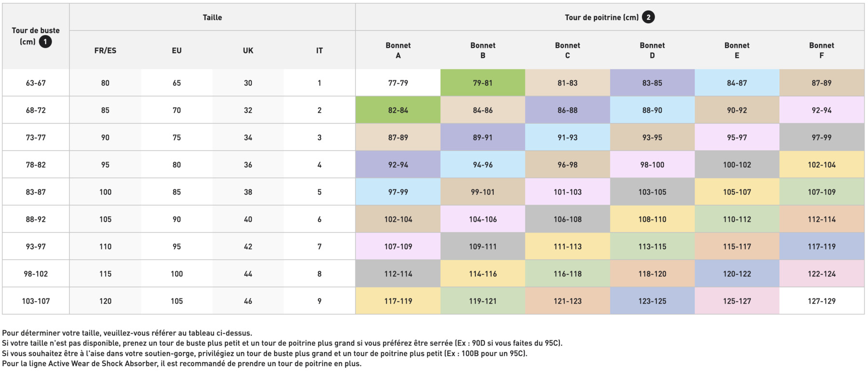The width and height of the screenshot is (868, 372).
Task: Pick the green 82-84 cell
Action: pyautogui.click(x=398, y=110)
